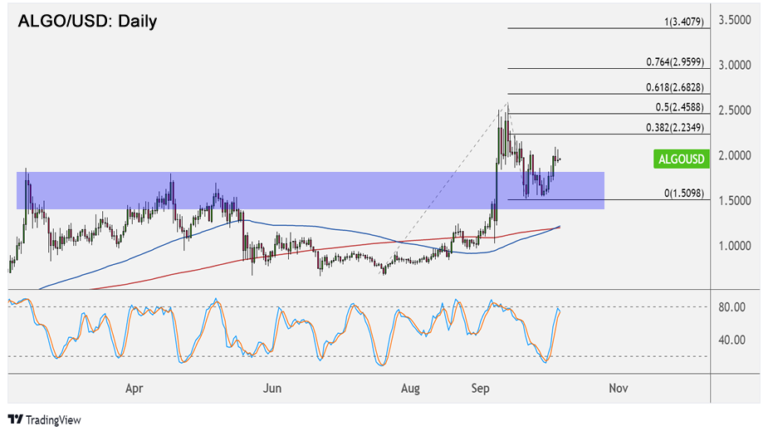Screen dimensions: 768x436
Task: Click the green ALGOUSD price label
Action: tap(681, 159)
